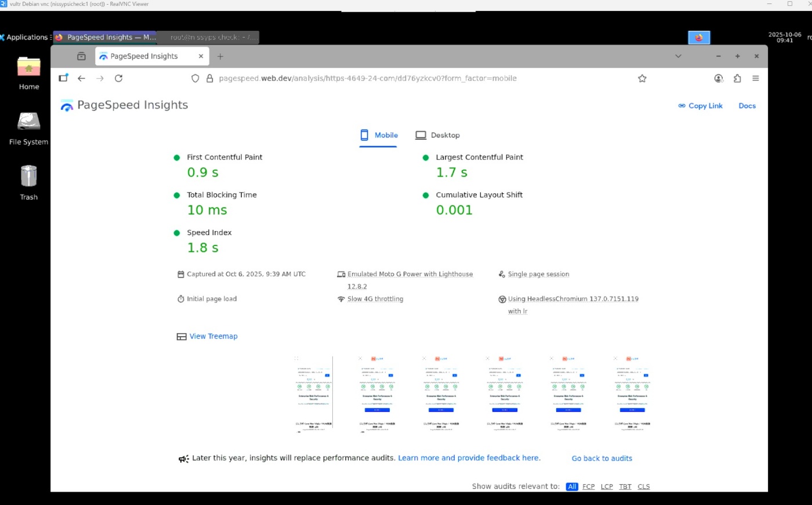Click the stopwatch icon beside Initial page load
This screenshot has width=812, height=505.
[180, 298]
